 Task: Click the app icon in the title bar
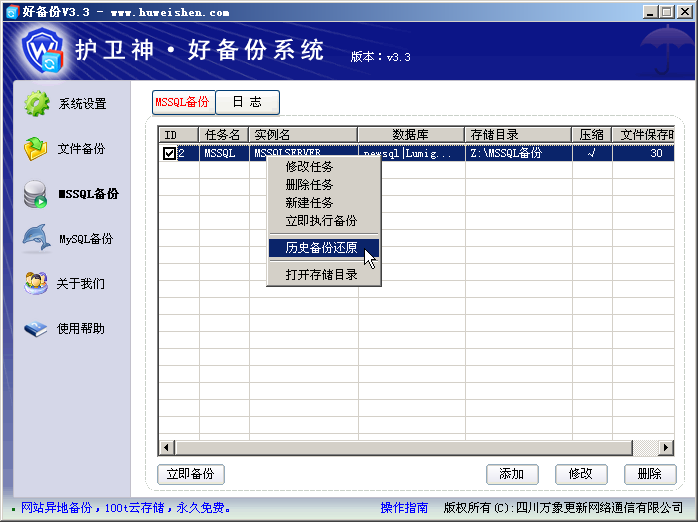click(11, 12)
